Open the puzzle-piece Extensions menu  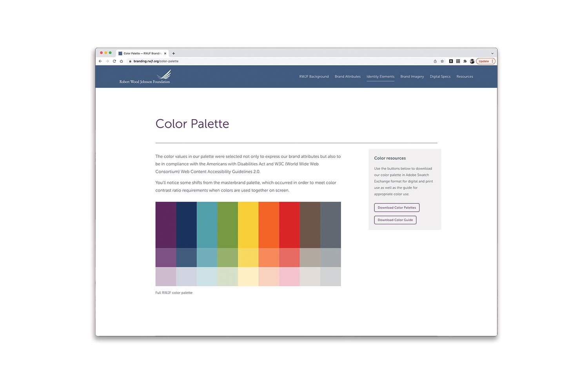pyautogui.click(x=465, y=61)
